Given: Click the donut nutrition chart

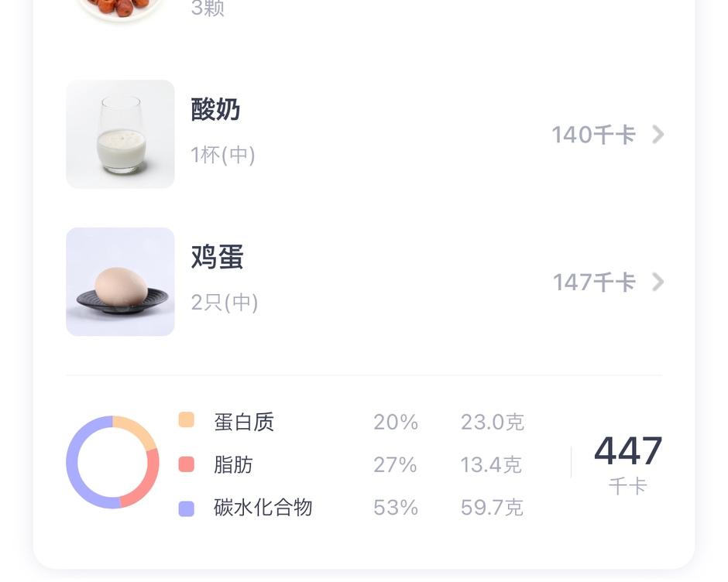Looking at the screenshot, I should [112, 463].
